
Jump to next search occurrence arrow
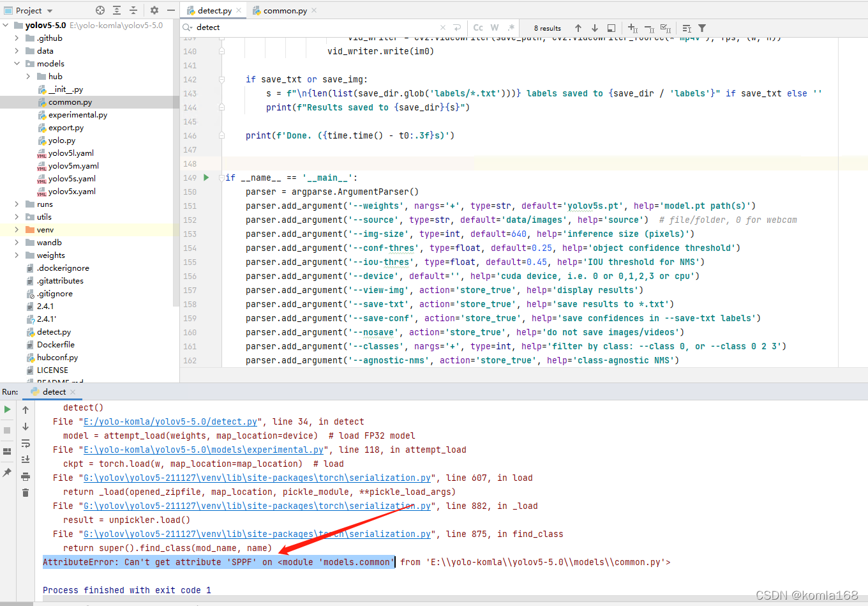coord(594,27)
